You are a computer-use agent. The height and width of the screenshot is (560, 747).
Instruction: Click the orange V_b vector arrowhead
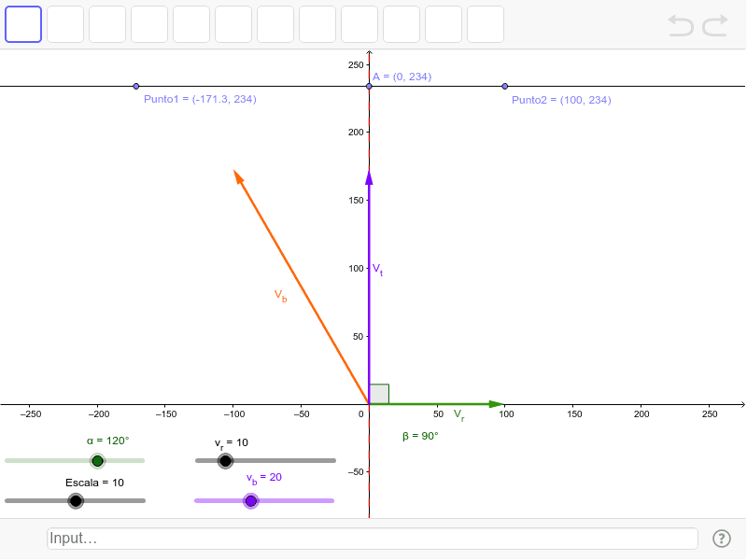238,176
